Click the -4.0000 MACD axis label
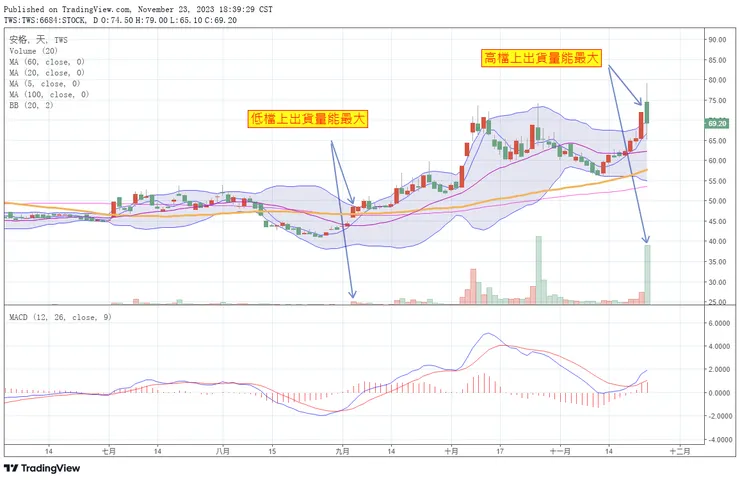The image size is (740, 480). [718, 439]
